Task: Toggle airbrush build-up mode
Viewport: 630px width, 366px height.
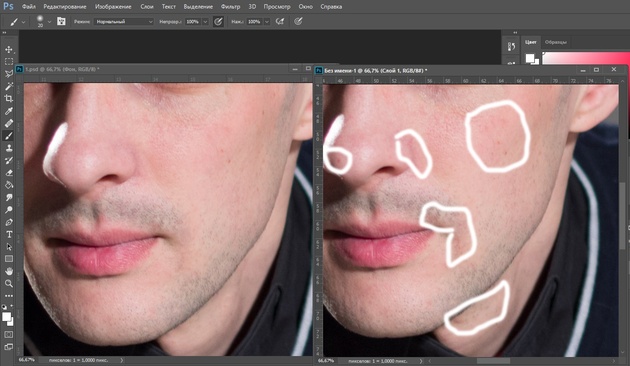Action: [280, 21]
